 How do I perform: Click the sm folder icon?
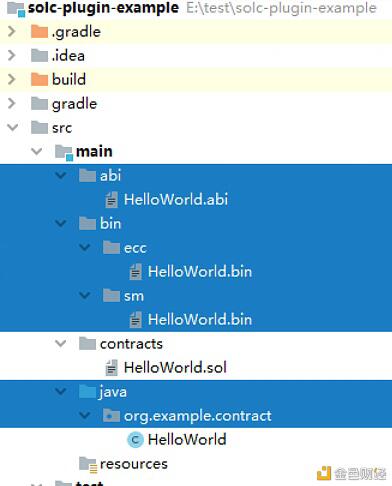coord(111,295)
